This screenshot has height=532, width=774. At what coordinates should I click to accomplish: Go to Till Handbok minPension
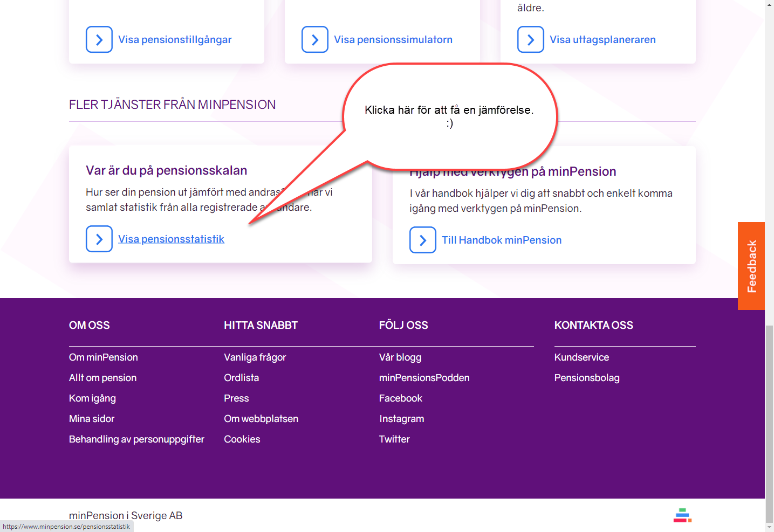point(501,240)
